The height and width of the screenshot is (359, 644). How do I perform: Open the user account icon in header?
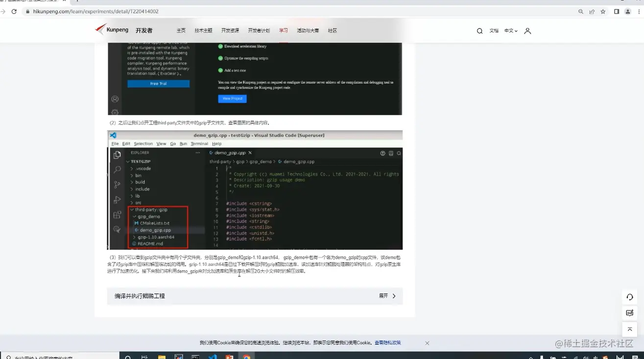point(527,31)
